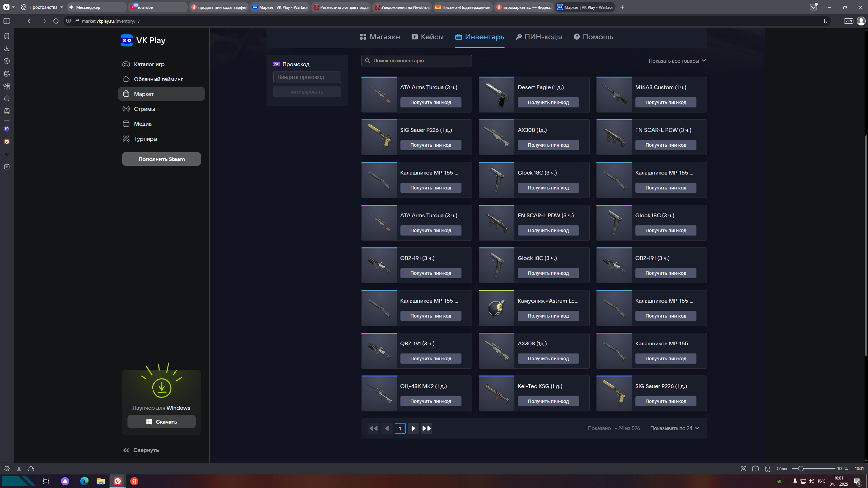Open the history panel icon in the sidebar

[7, 61]
